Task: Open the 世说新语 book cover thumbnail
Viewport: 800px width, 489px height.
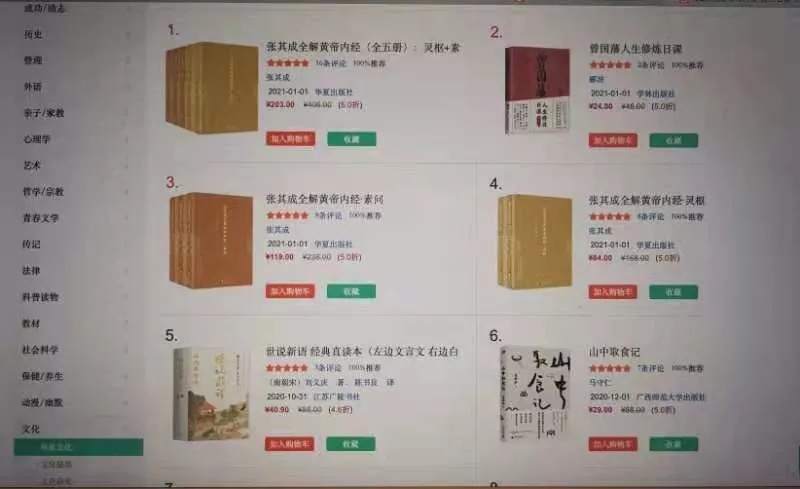Action: point(211,394)
